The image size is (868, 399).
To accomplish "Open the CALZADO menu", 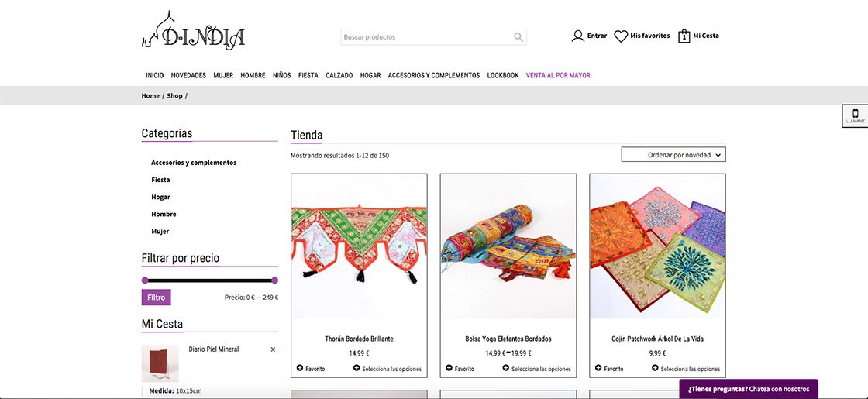I will coord(339,75).
